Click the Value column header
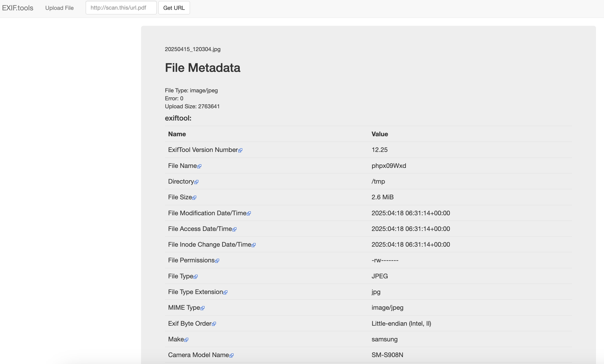Screen dimensions: 604x364 click(380, 134)
